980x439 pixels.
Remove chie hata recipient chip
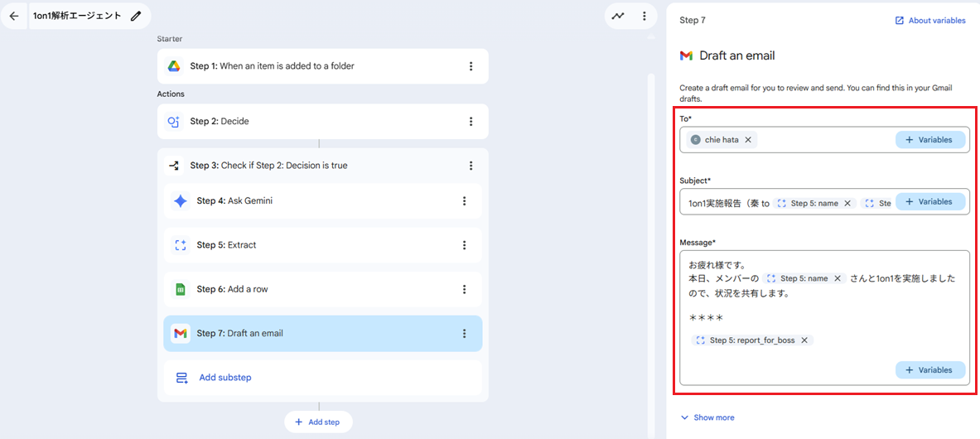click(x=748, y=140)
